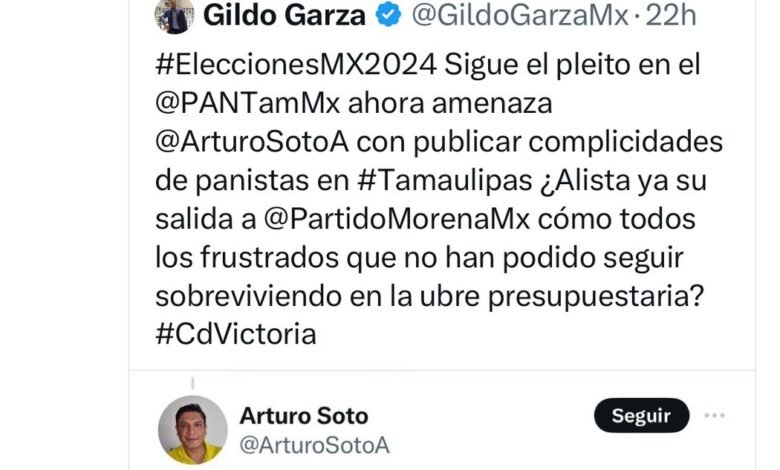Click Arturo Soto's profile photo

pos(193,430)
